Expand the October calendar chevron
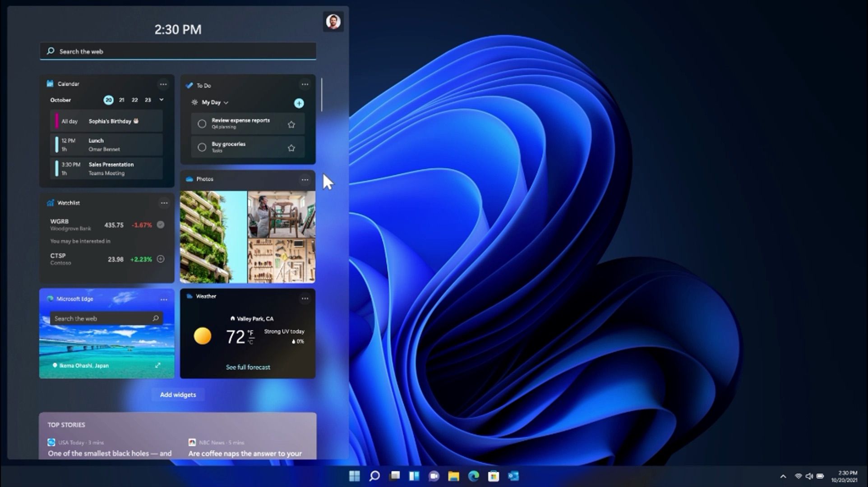 (x=162, y=100)
